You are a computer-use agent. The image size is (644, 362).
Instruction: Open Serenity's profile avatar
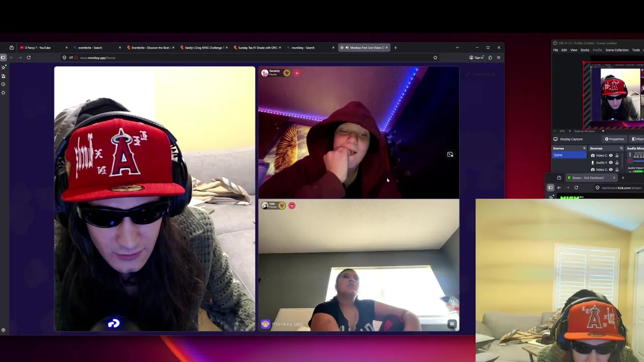click(x=265, y=73)
